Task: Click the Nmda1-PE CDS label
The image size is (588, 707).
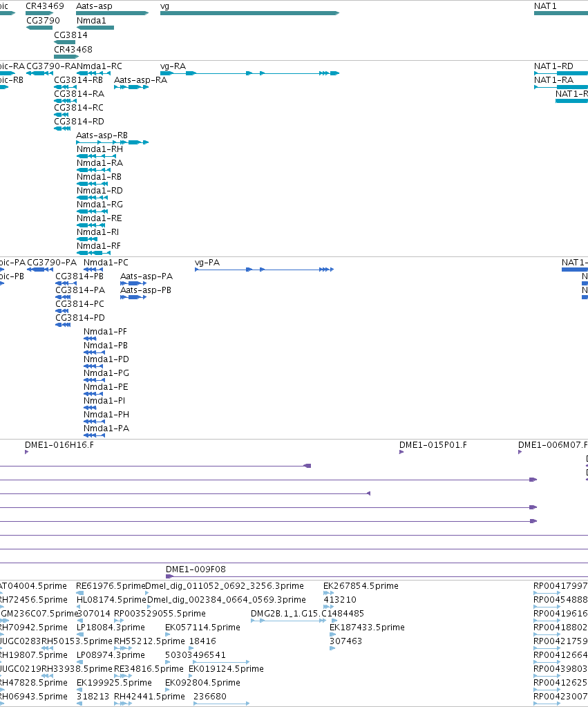Action: [x=106, y=387]
